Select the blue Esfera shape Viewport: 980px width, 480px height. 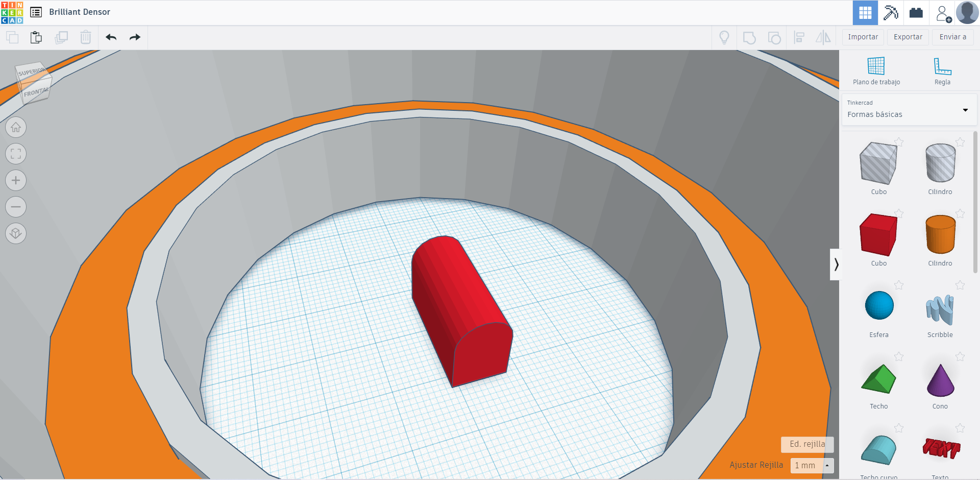tap(879, 305)
